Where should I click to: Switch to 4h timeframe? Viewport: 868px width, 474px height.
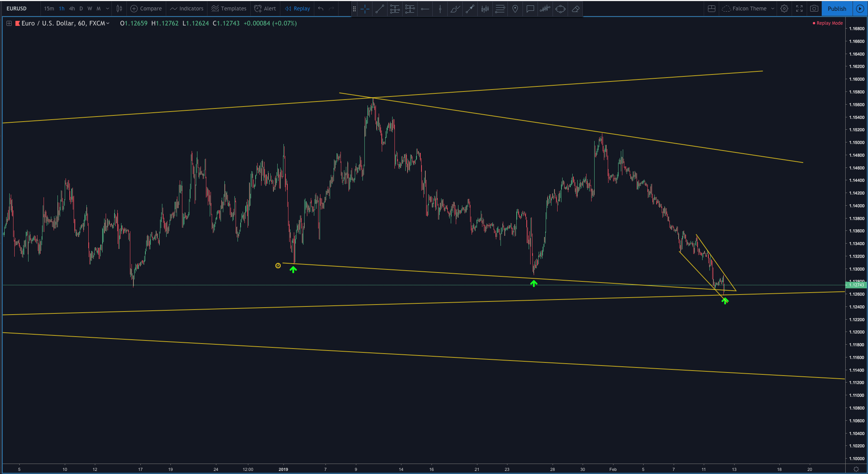coord(72,8)
